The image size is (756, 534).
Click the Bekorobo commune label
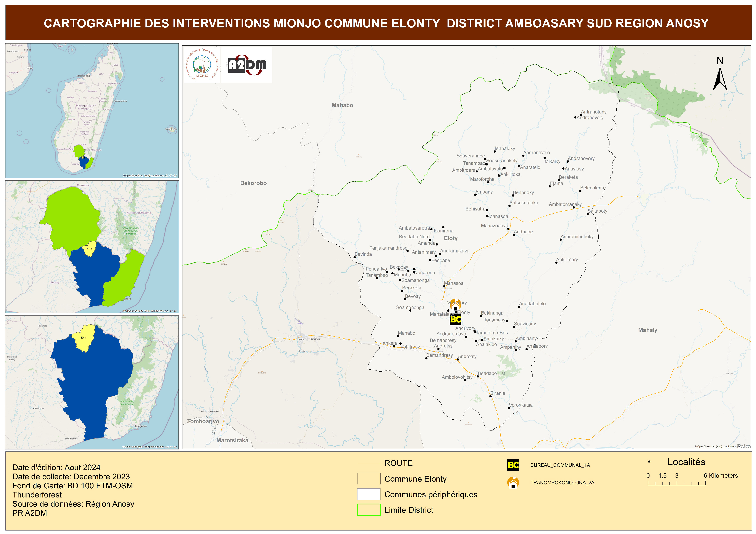click(253, 183)
